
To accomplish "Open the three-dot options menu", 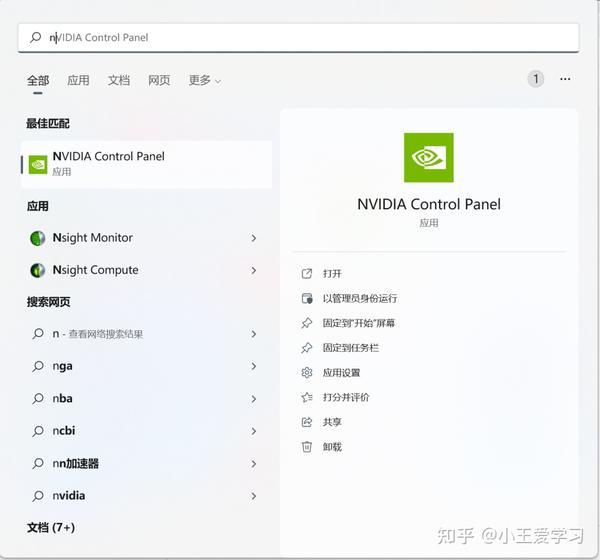I will point(565,79).
